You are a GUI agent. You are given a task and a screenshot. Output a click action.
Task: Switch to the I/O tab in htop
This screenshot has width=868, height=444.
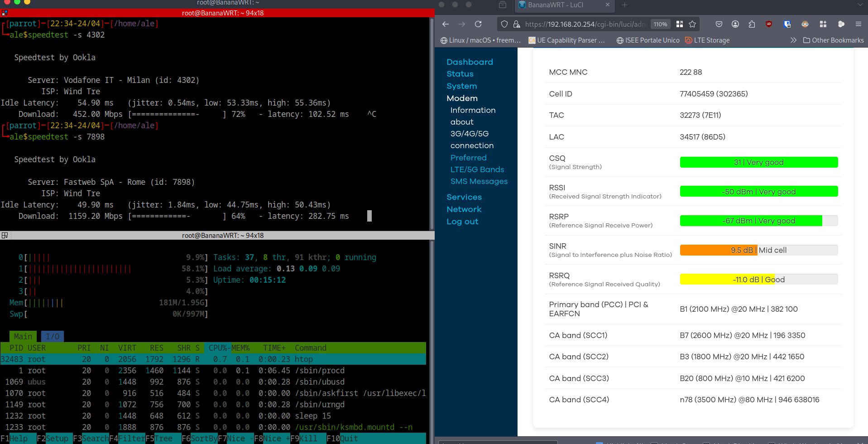pos(53,336)
